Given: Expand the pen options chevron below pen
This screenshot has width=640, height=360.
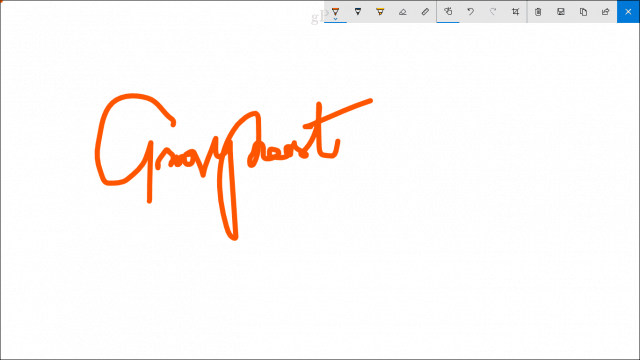Looking at the screenshot, I should click(x=335, y=19).
